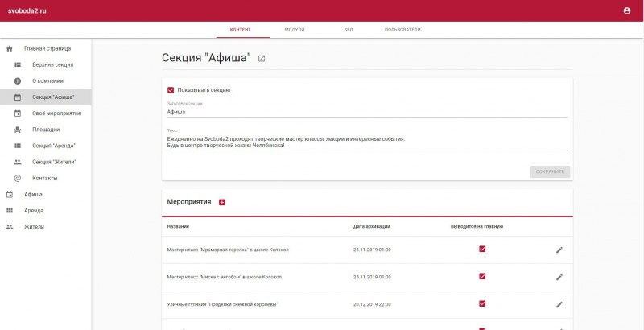Click the Дата архивации column header
Viewport: 644px width, 330px height.
pos(372,226)
